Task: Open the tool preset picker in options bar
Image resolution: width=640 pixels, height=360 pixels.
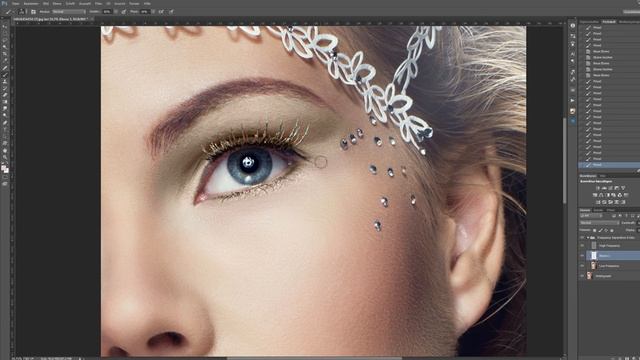Action: [x=10, y=11]
